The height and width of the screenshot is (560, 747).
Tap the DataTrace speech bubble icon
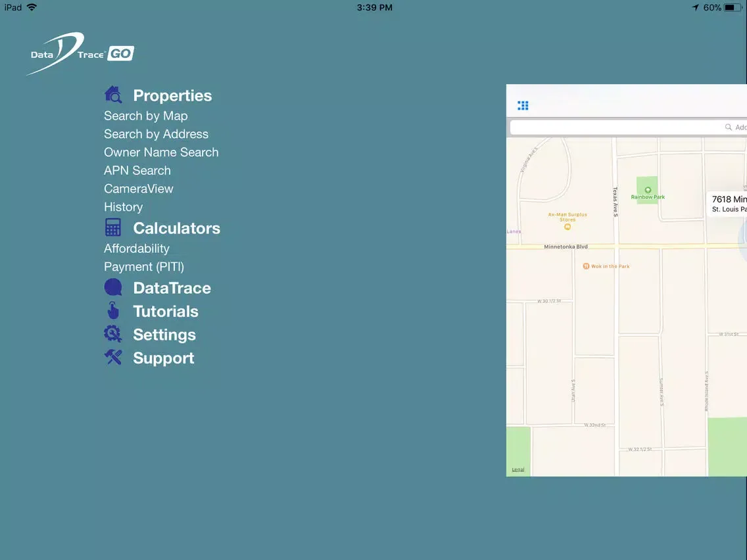(x=113, y=288)
